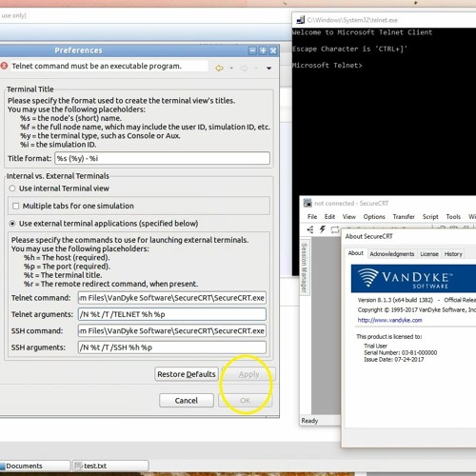Switch to the History tab
The width and height of the screenshot is (476, 476).
453,254
